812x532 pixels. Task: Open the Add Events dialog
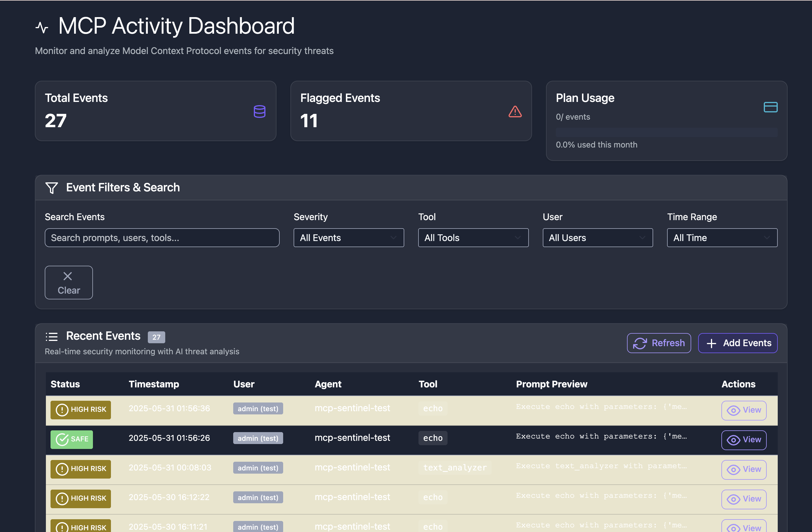[738, 343]
